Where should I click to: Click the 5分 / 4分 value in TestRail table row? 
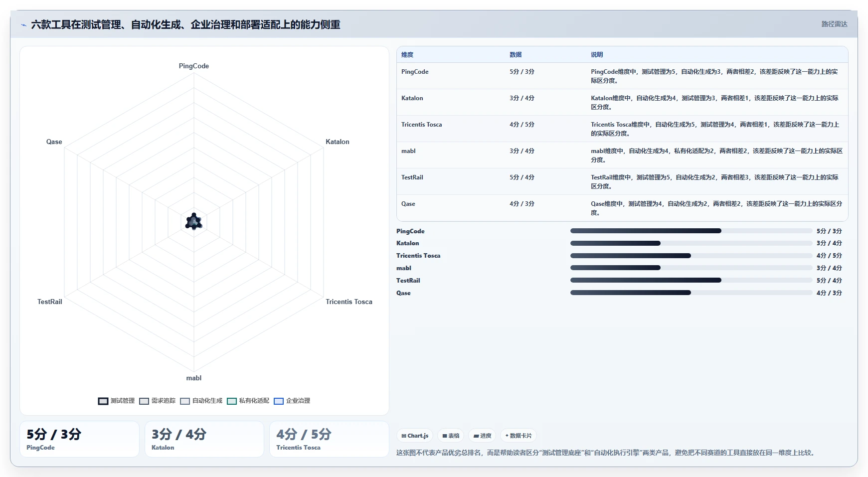(522, 177)
